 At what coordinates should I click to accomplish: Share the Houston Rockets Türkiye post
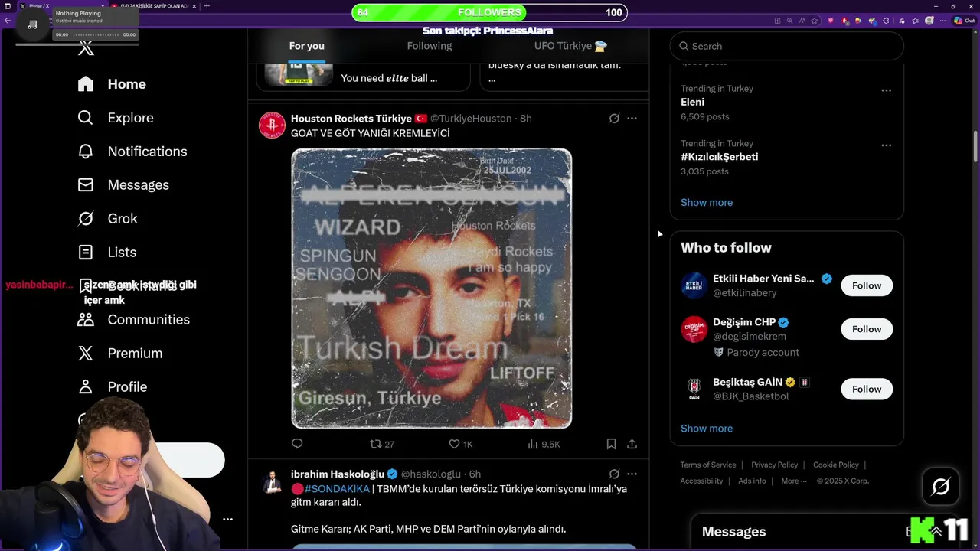click(x=632, y=444)
